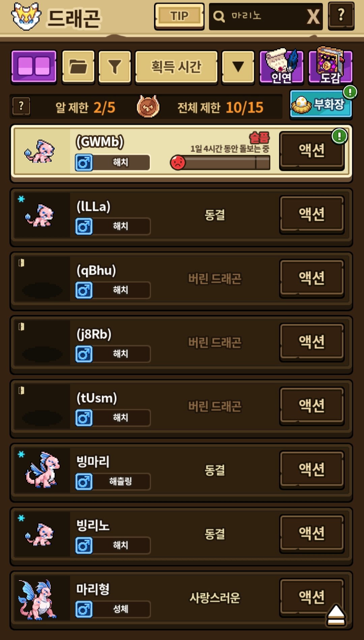Open the 도감 encyclopedia book icon
The width and height of the screenshot is (364, 640).
point(330,66)
